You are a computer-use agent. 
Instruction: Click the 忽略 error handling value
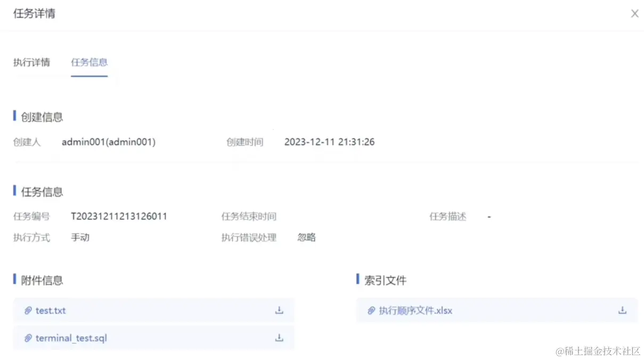click(x=307, y=237)
